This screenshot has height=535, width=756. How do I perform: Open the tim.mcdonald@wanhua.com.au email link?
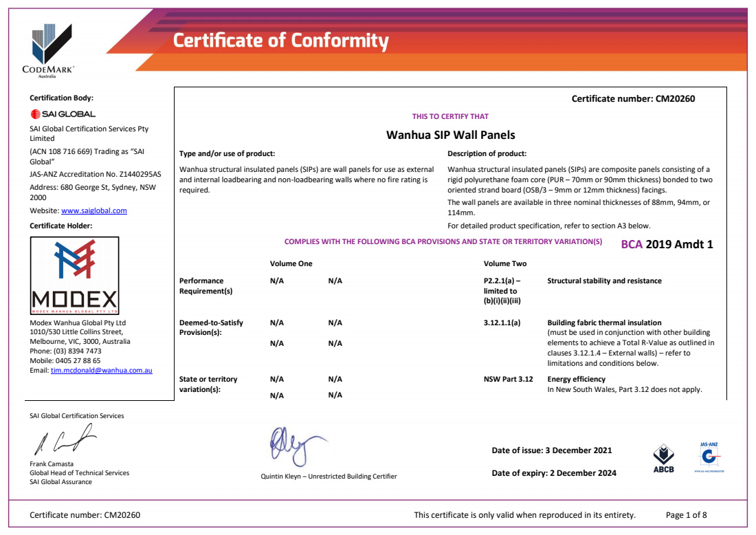(102, 371)
